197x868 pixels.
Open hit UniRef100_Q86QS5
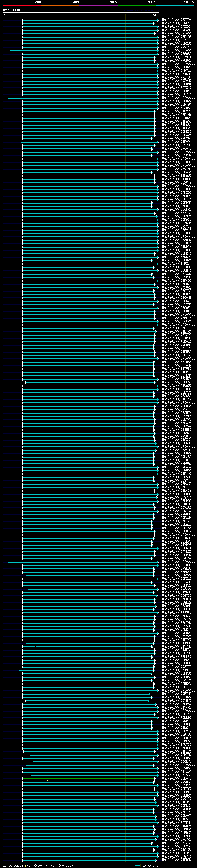(177, 54)
